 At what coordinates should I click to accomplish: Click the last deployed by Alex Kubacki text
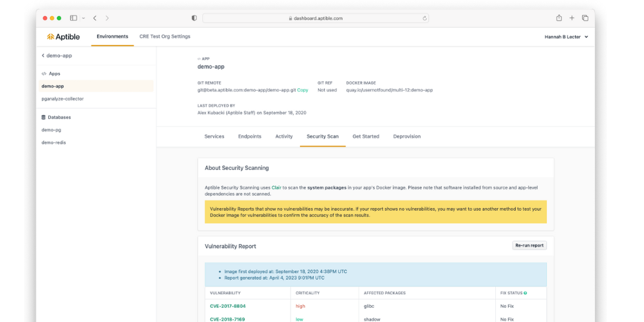click(252, 113)
